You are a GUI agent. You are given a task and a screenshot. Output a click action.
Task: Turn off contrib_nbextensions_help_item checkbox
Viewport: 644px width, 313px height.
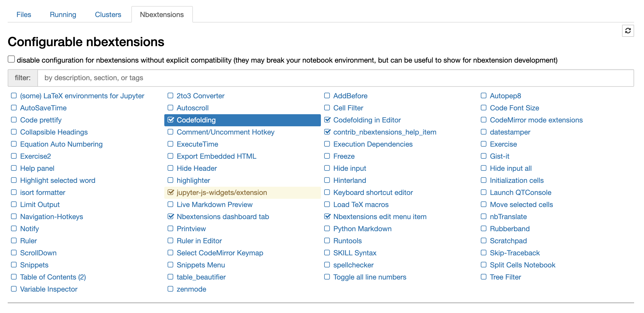click(x=327, y=132)
